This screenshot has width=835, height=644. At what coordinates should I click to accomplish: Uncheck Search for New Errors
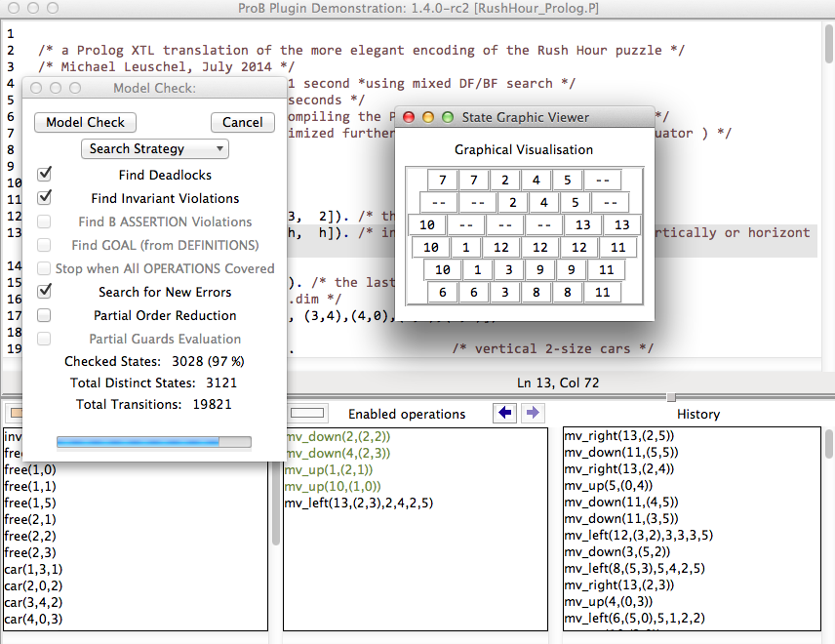(x=44, y=292)
